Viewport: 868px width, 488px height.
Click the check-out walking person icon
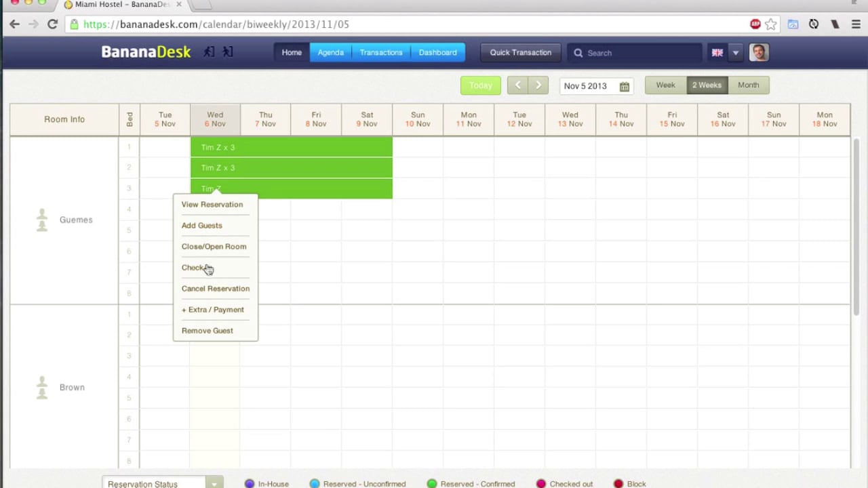(x=228, y=52)
